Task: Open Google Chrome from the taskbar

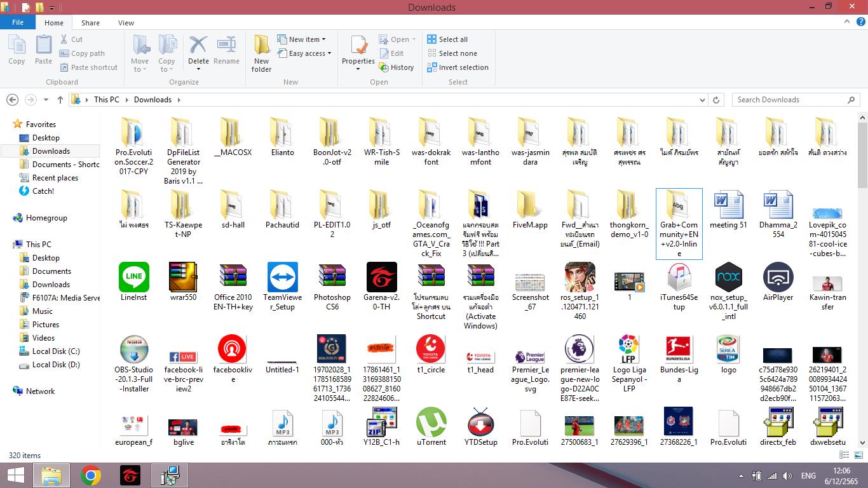Action: 91,475
